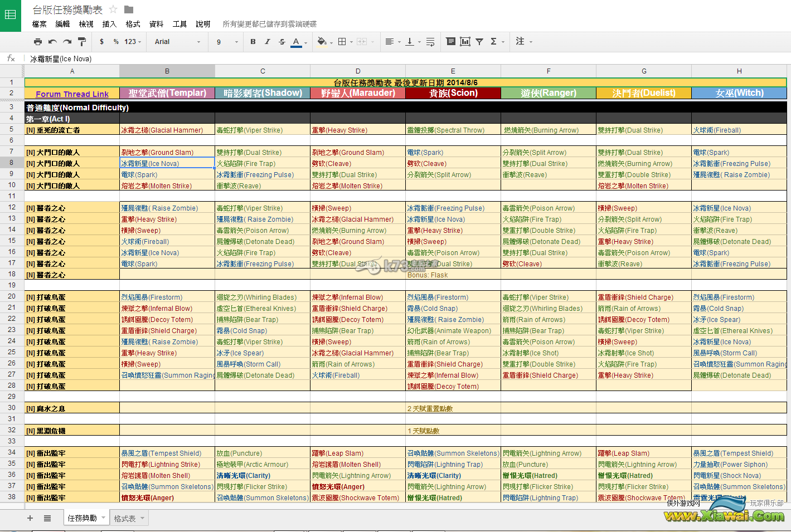Select the 普通難度(Normal Difficulty) row
The image size is (791, 532).
pyautogui.click(x=406, y=108)
